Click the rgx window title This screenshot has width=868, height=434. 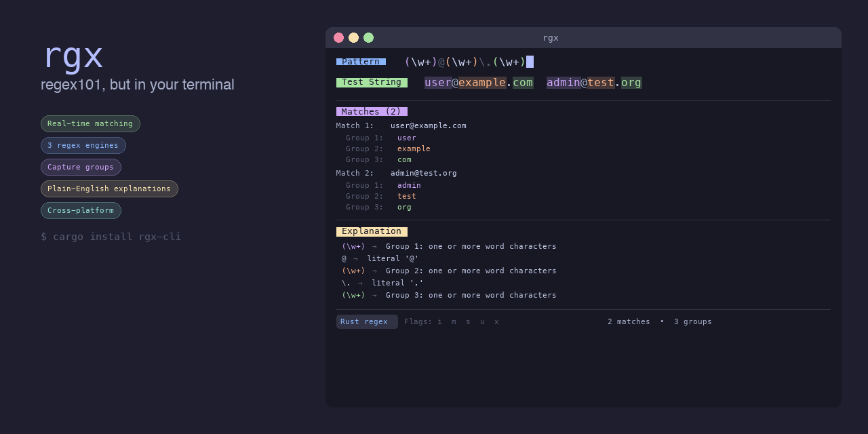tap(551, 37)
